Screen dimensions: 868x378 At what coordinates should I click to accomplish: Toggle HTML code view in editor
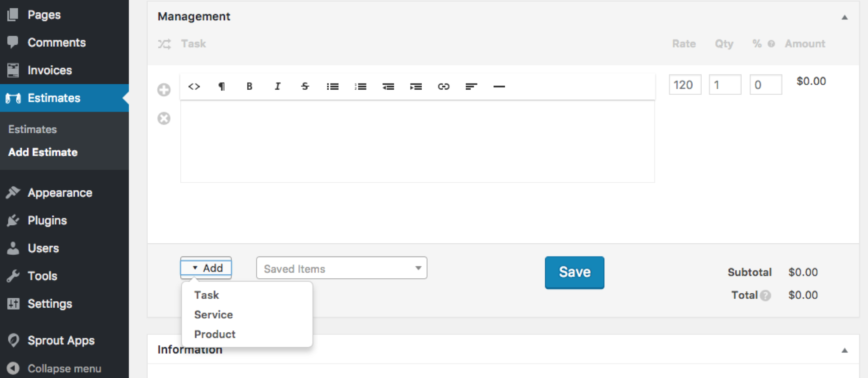[194, 87]
